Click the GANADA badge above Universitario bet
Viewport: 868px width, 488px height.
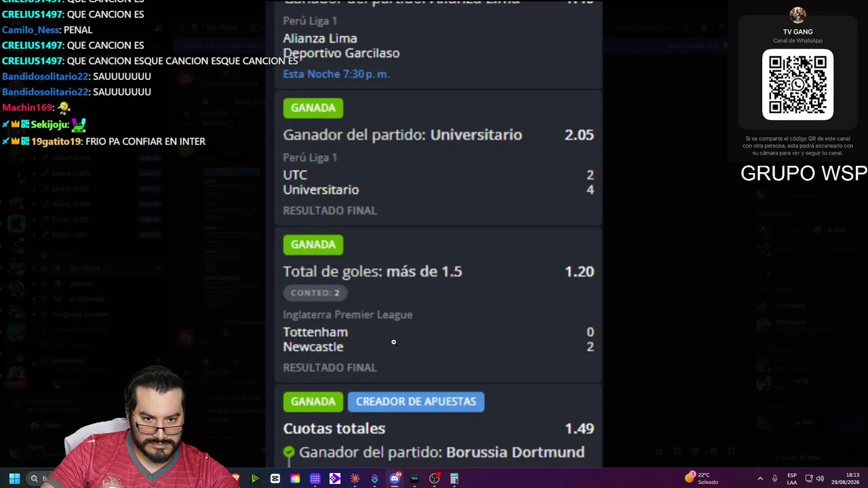click(313, 108)
